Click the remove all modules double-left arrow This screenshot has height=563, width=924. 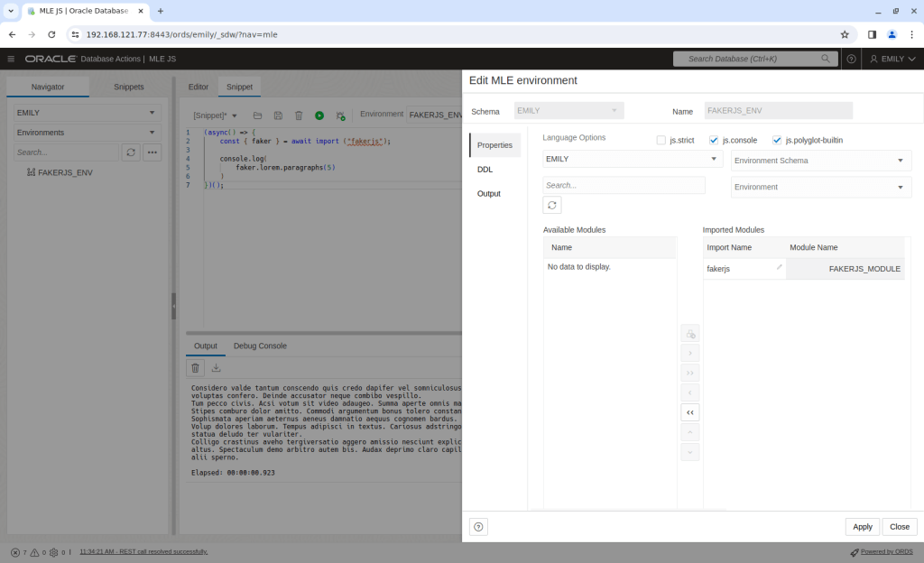[x=689, y=412]
